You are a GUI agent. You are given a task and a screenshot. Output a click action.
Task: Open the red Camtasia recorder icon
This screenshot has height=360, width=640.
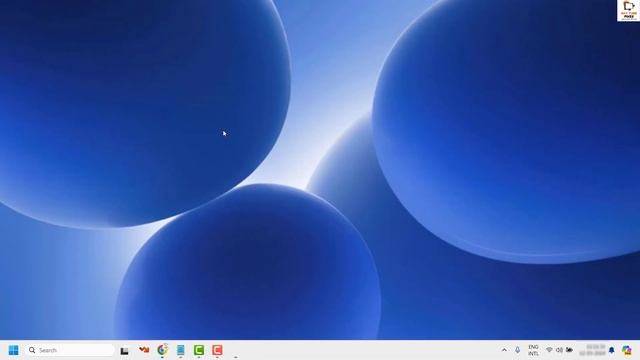217,350
